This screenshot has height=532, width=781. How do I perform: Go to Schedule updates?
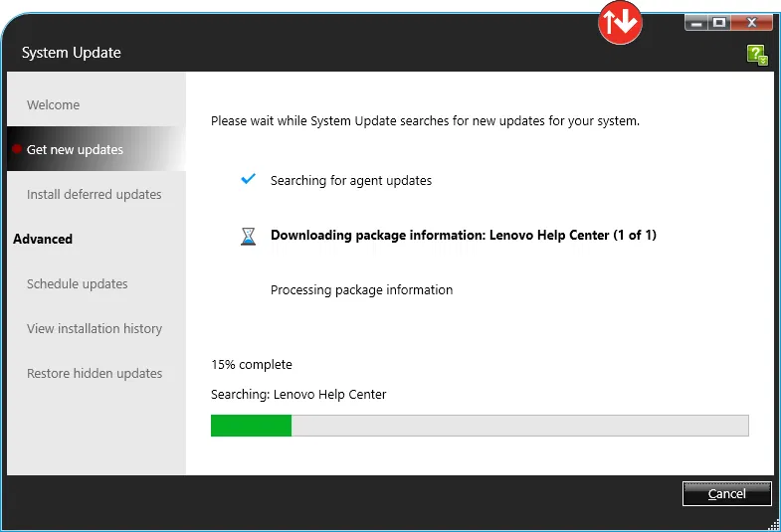pyautogui.click(x=78, y=283)
